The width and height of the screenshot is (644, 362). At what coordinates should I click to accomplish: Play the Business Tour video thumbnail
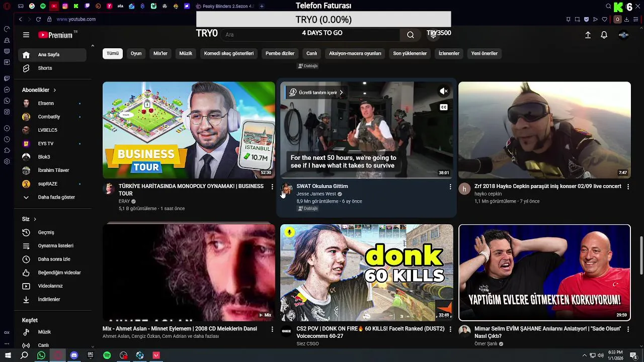tap(189, 130)
